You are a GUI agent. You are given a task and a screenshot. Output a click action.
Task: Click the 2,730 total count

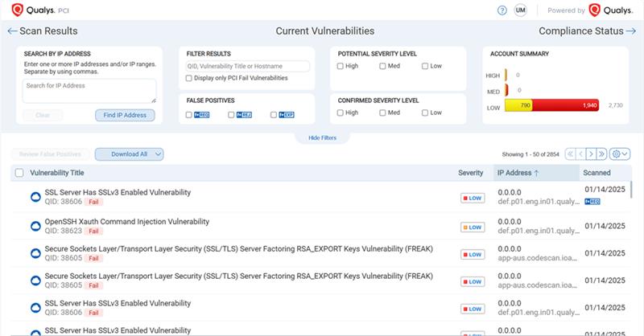(616, 105)
